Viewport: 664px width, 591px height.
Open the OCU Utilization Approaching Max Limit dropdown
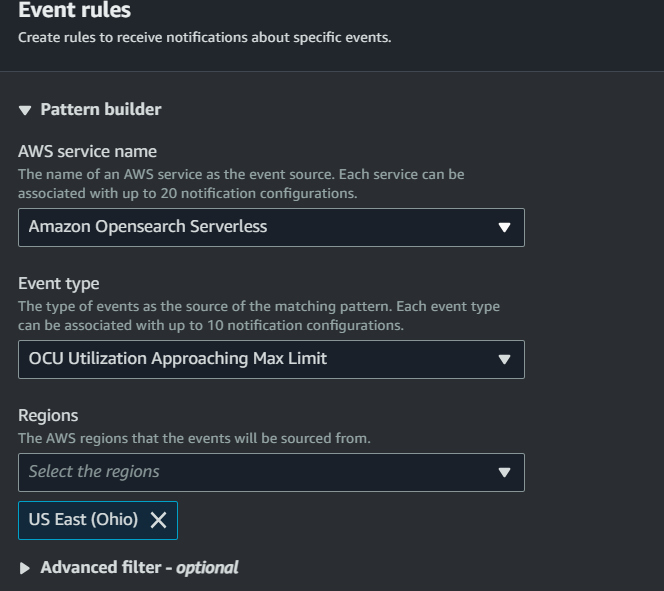[x=250, y=359]
